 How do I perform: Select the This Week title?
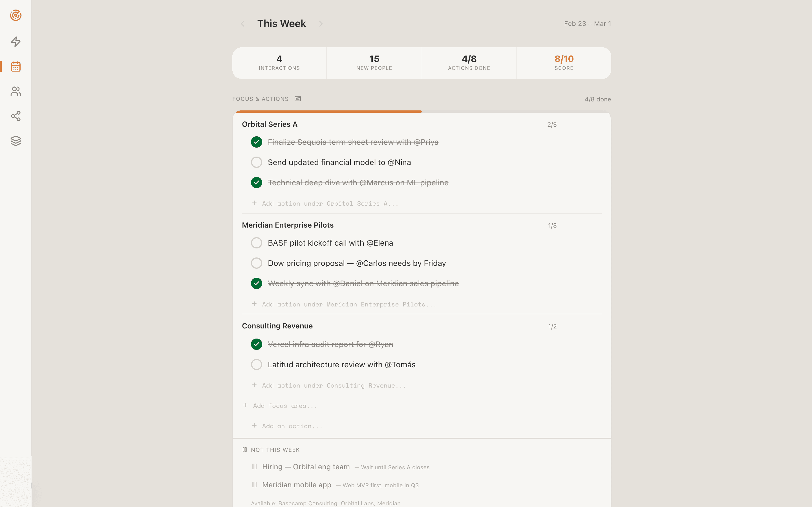[x=281, y=23]
